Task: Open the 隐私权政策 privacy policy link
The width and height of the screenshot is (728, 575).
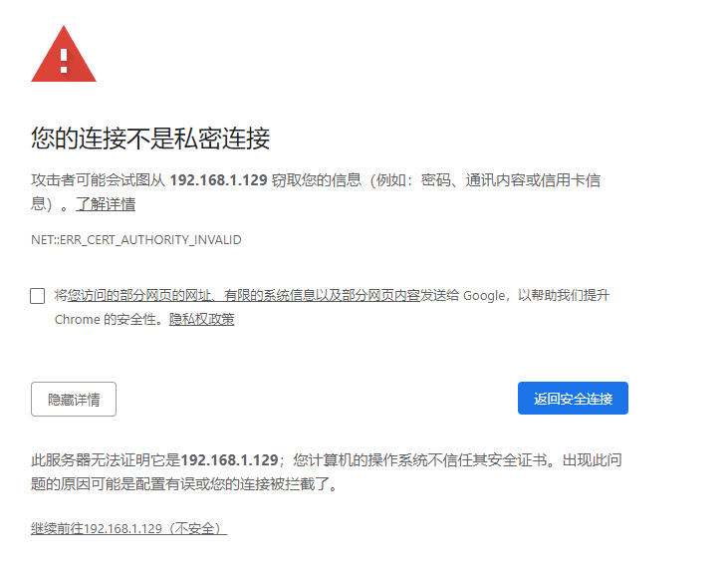Action: [x=201, y=320]
